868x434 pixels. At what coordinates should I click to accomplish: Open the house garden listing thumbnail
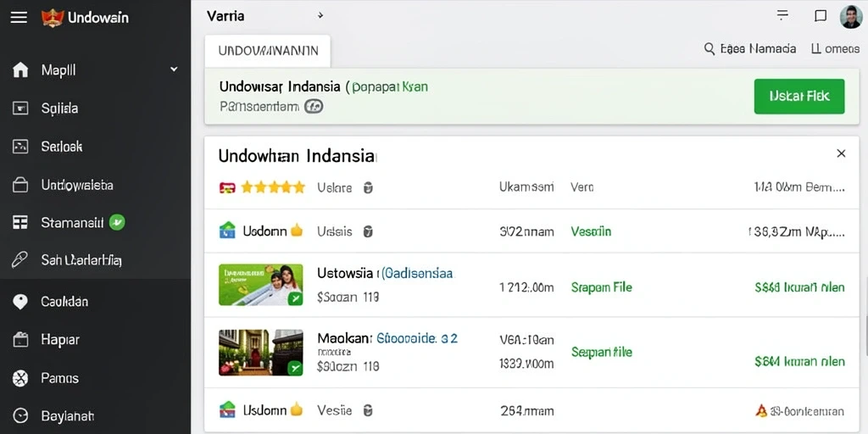point(261,353)
